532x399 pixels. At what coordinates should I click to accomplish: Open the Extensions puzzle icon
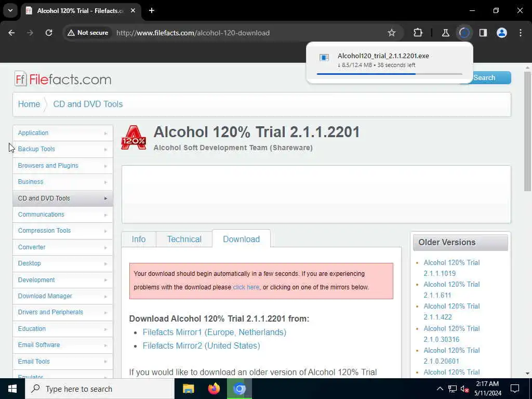[418, 33]
